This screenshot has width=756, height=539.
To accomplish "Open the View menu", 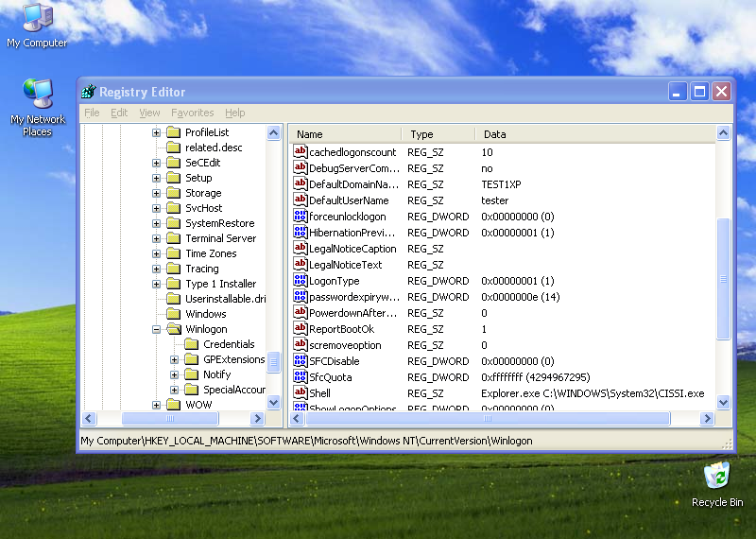I will (x=149, y=113).
